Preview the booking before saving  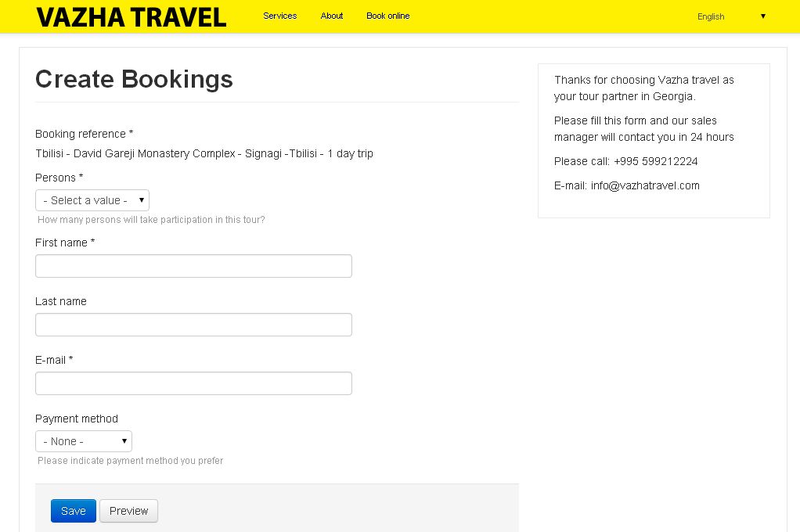128,511
